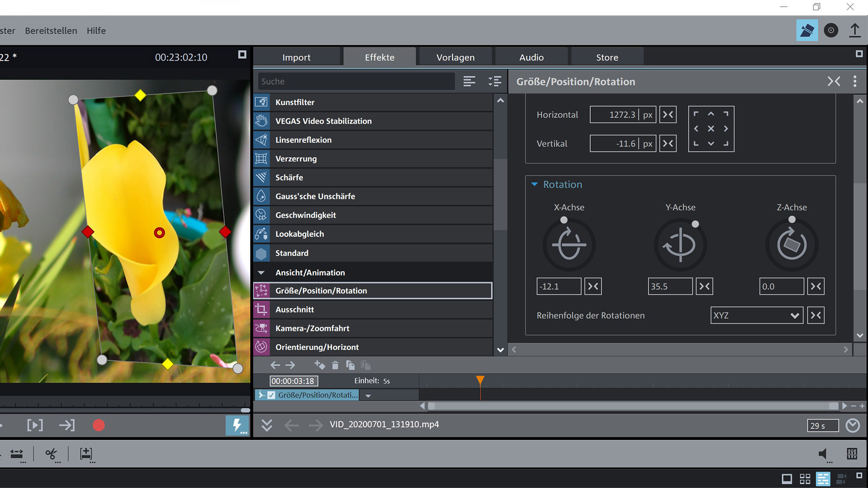Reset the X-Achse rotation value

593,286
